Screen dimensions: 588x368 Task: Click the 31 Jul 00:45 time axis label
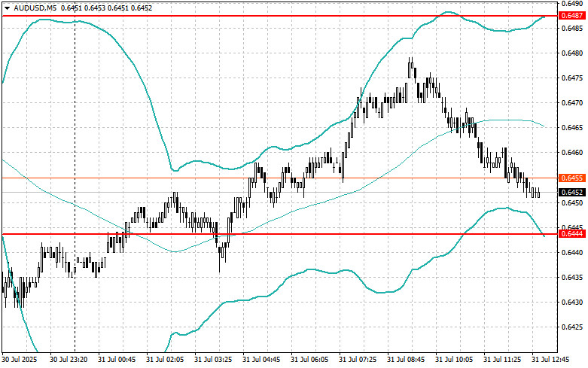[x=117, y=360]
